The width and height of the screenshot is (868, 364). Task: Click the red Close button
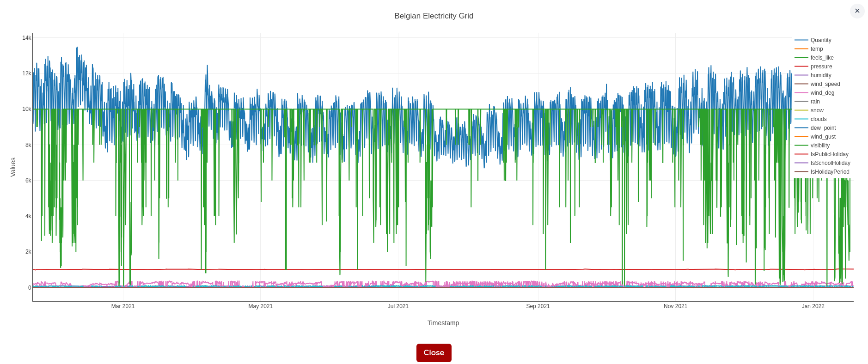pyautogui.click(x=434, y=353)
